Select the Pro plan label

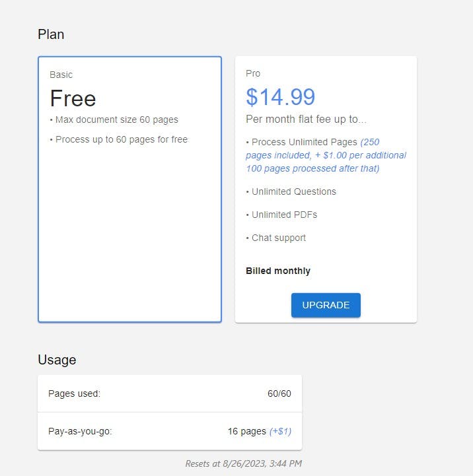[253, 73]
